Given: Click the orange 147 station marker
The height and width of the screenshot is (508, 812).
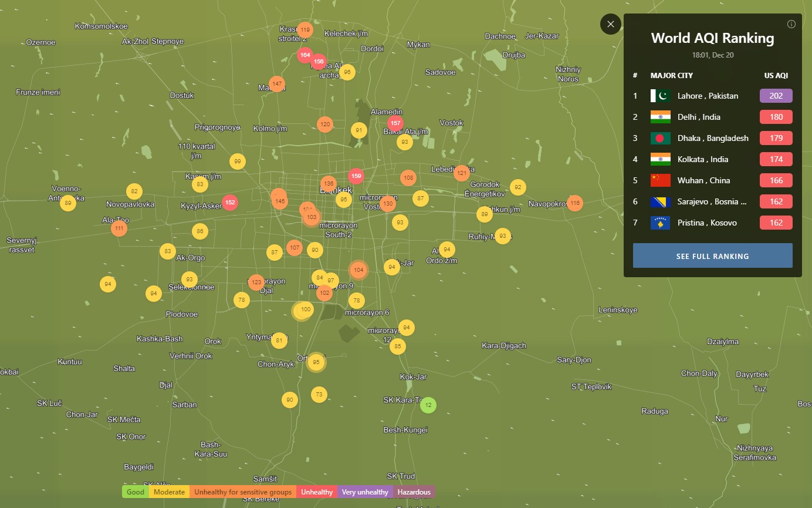Looking at the screenshot, I should (x=277, y=84).
